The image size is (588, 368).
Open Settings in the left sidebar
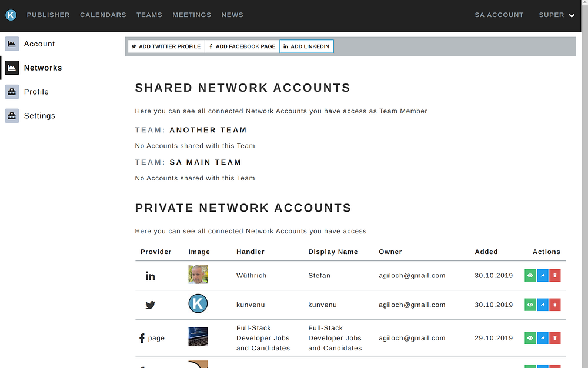tap(39, 116)
